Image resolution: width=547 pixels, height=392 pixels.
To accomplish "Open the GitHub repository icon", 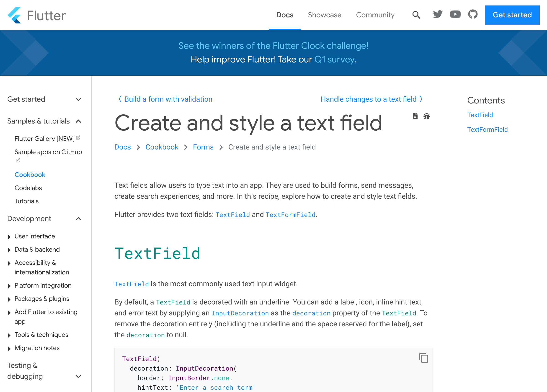I will click(x=473, y=15).
